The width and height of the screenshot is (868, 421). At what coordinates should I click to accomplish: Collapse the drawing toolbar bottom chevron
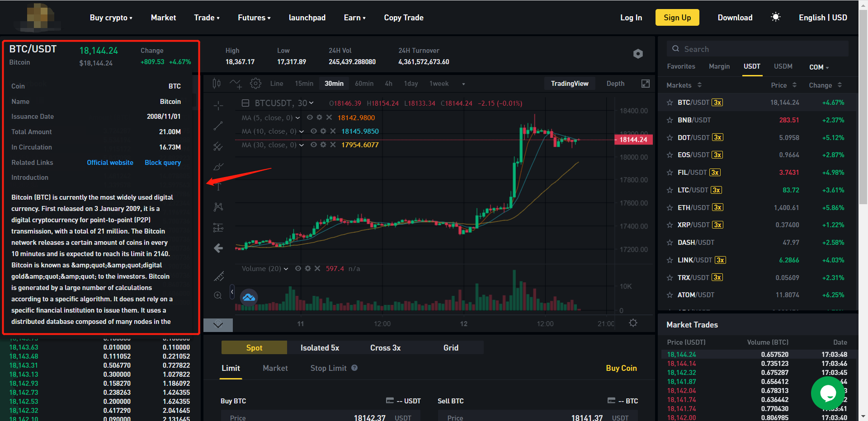[x=218, y=324]
